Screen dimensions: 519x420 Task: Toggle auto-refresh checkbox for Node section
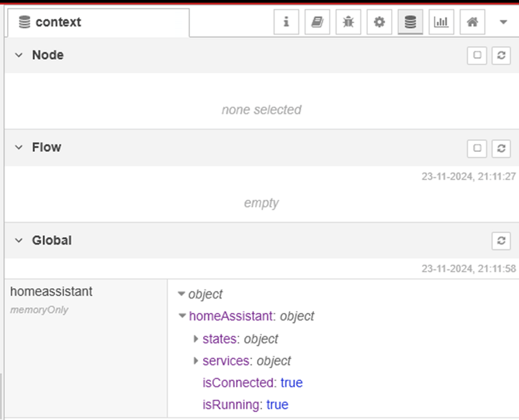point(477,55)
